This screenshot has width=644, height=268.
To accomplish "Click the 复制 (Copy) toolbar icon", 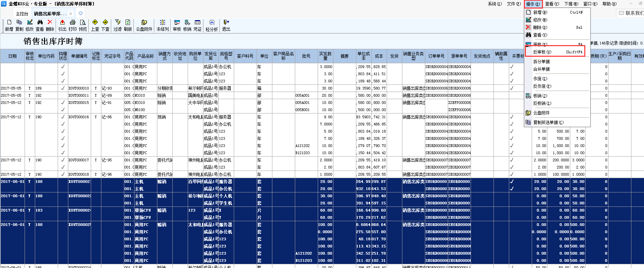I will coord(19,25).
